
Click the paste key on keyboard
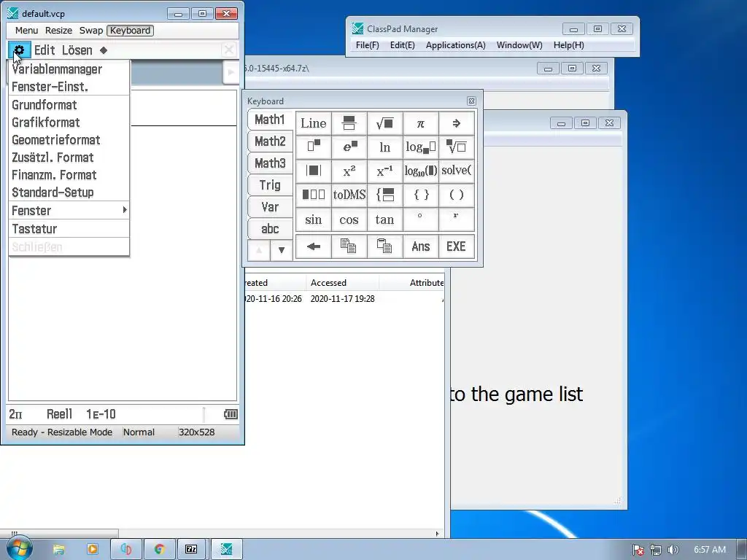pos(385,246)
